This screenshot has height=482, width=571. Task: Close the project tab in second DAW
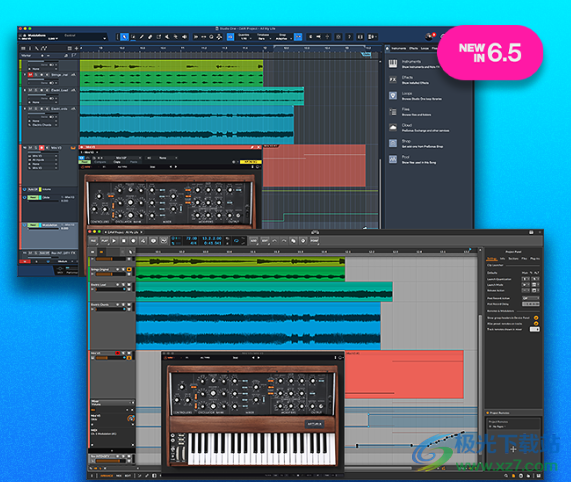pyautogui.click(x=142, y=232)
